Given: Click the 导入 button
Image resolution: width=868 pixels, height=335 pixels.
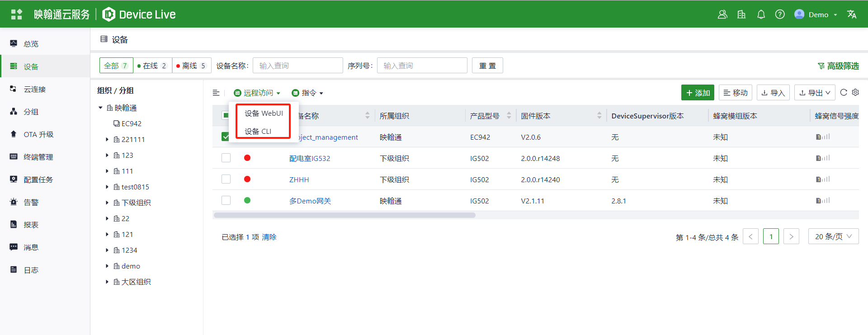Looking at the screenshot, I should click(773, 93).
